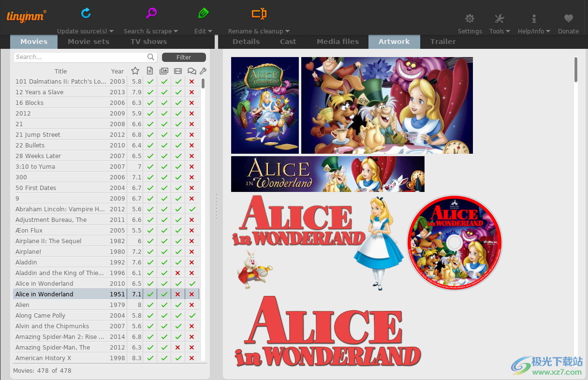This screenshot has height=380, width=588.
Task: Click the NFO checkmark for 12 Years a Slave
Action: [x=150, y=92]
